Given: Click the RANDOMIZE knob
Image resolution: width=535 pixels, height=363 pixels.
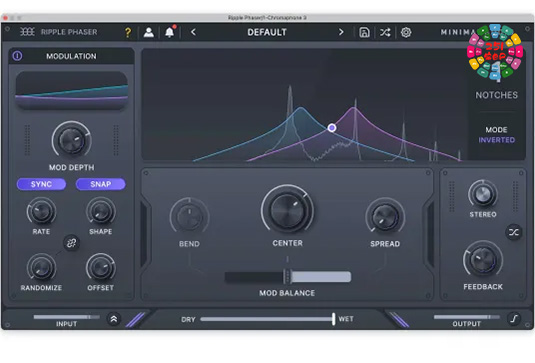Looking at the screenshot, I should point(41,267).
